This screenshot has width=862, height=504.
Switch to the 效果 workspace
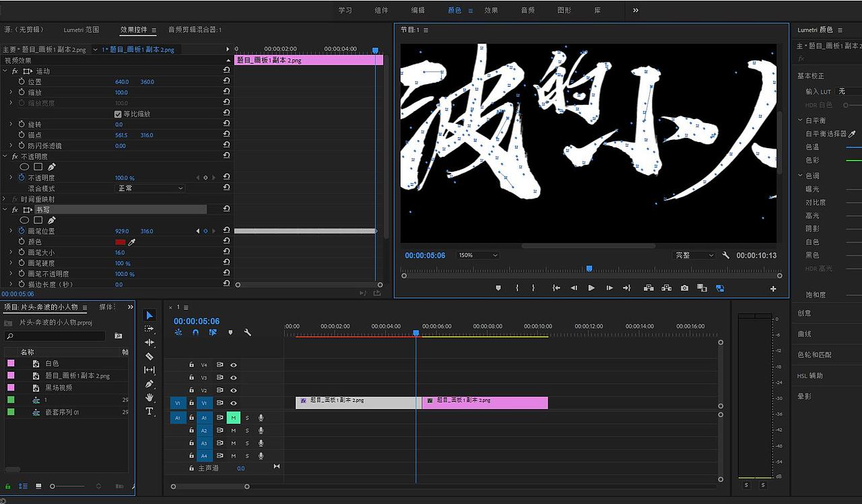tap(491, 10)
